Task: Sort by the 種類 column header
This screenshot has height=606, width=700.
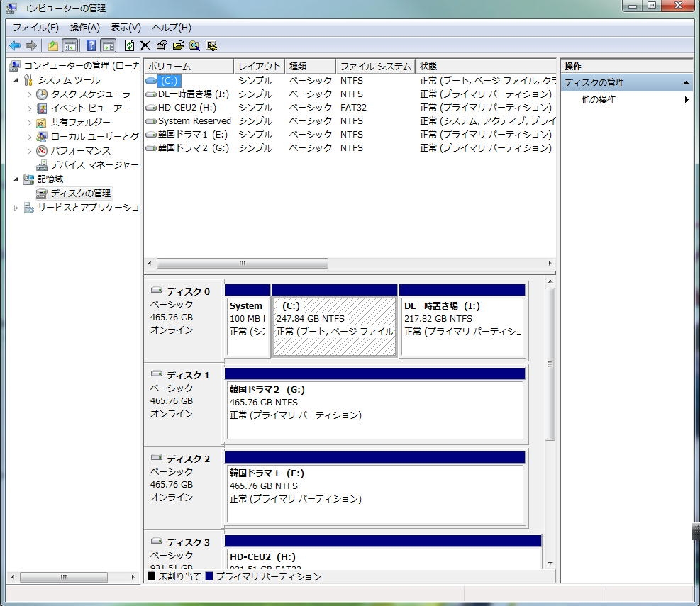Action: click(310, 67)
